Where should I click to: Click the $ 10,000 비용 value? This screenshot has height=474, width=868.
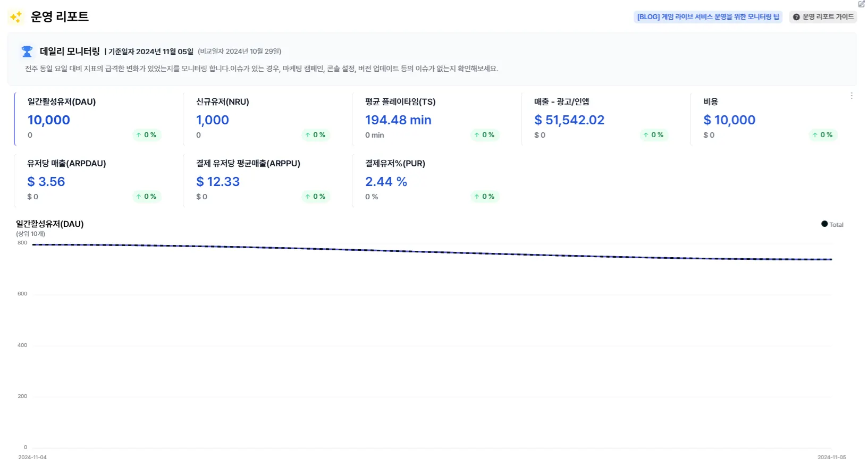coord(729,120)
